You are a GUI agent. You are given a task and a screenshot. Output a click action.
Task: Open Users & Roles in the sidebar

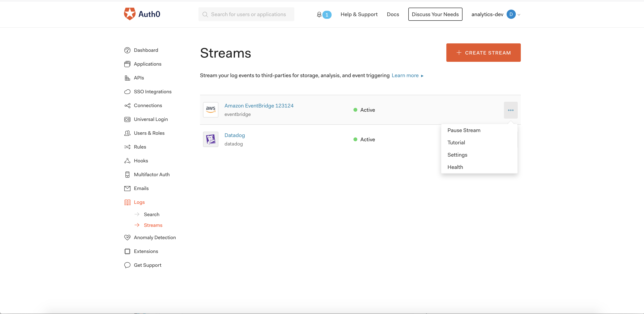[149, 133]
